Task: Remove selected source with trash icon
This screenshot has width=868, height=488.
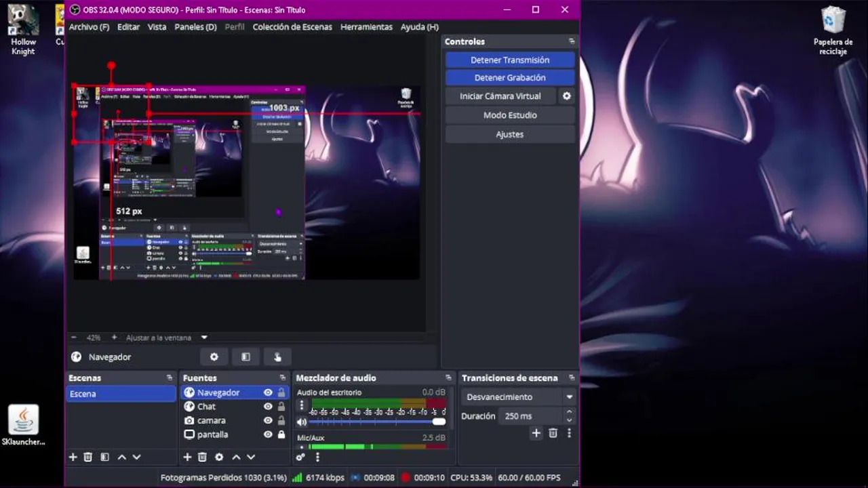Action: click(202, 457)
